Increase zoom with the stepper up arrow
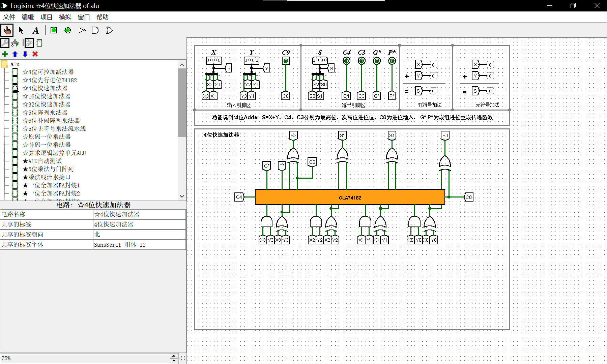This screenshot has width=607, height=364. (174, 356)
